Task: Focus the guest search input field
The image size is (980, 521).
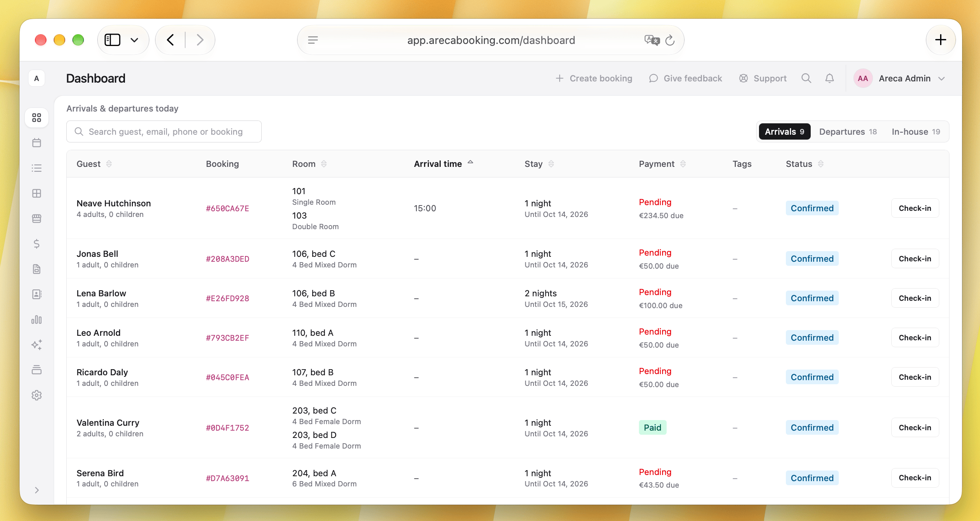Action: [x=164, y=131]
